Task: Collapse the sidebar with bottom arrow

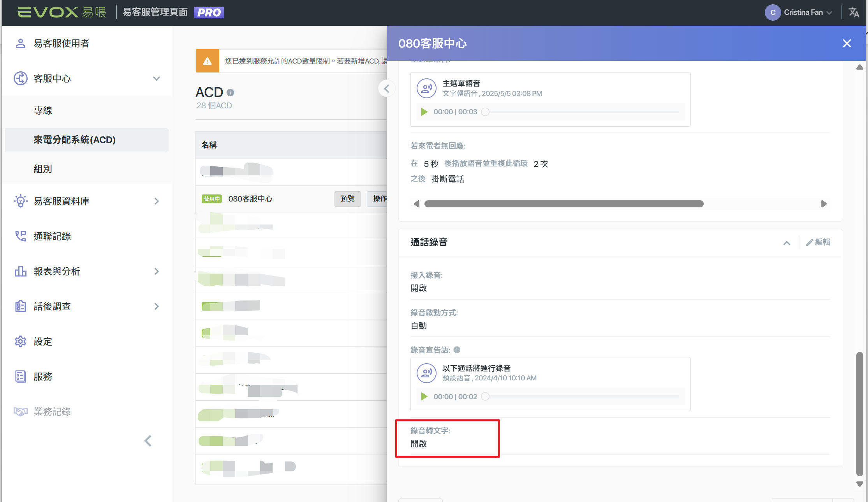Action: (148, 441)
